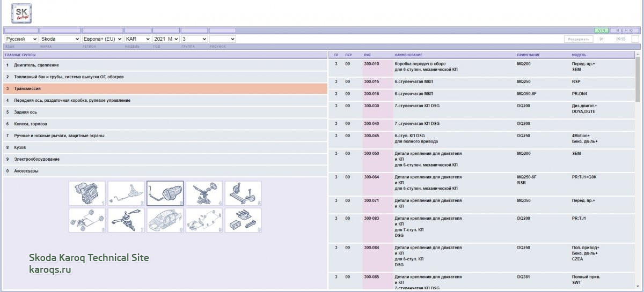The width and height of the screenshot is (644, 292).
Task: Open the region dropdown Европа+ (EU)
Action: 103,39
